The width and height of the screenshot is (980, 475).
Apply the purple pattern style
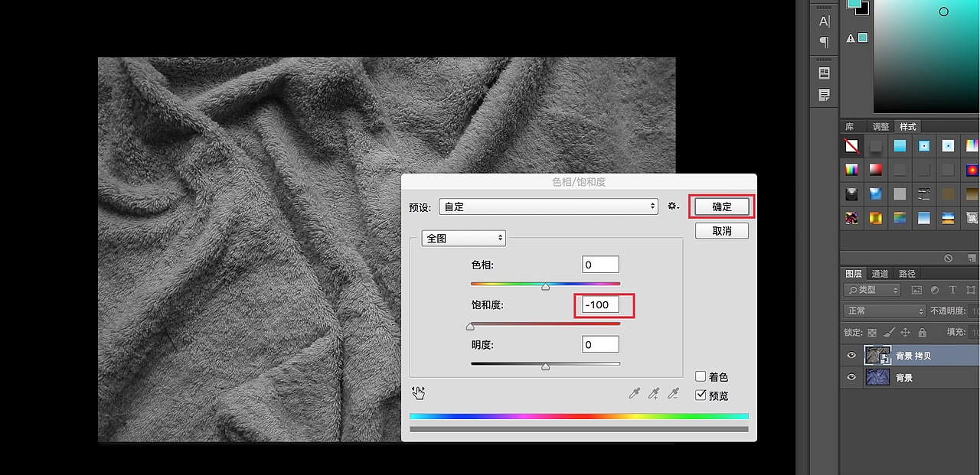pyautogui.click(x=851, y=218)
